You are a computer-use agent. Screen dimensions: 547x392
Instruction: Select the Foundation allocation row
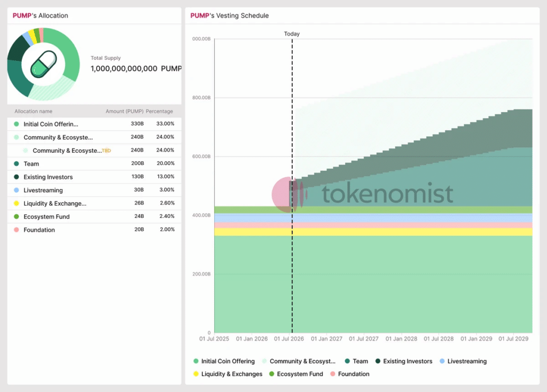[x=94, y=230]
